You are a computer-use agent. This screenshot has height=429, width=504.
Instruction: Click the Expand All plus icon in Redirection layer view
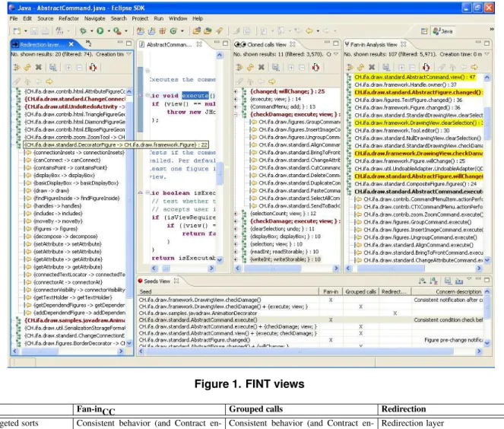68,67
